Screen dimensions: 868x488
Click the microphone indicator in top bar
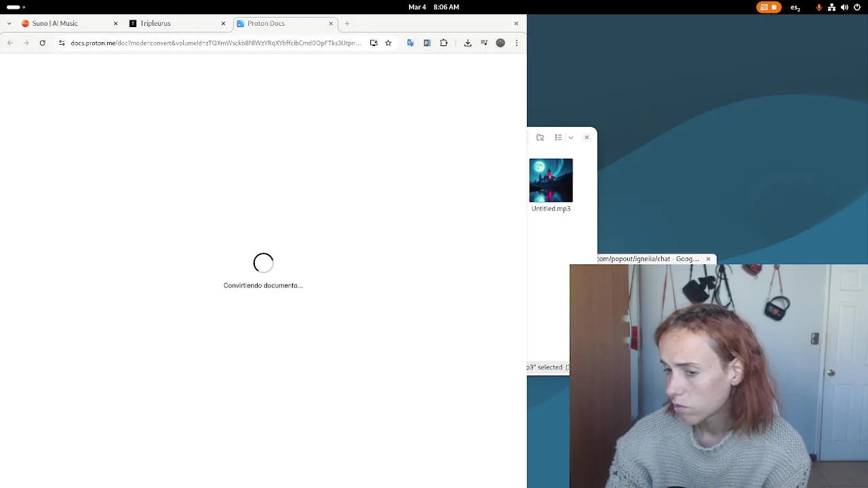(x=819, y=7)
